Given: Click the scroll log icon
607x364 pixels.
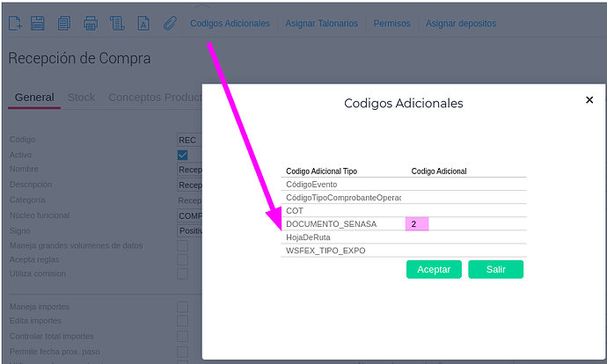Looking at the screenshot, I should coord(116,23).
